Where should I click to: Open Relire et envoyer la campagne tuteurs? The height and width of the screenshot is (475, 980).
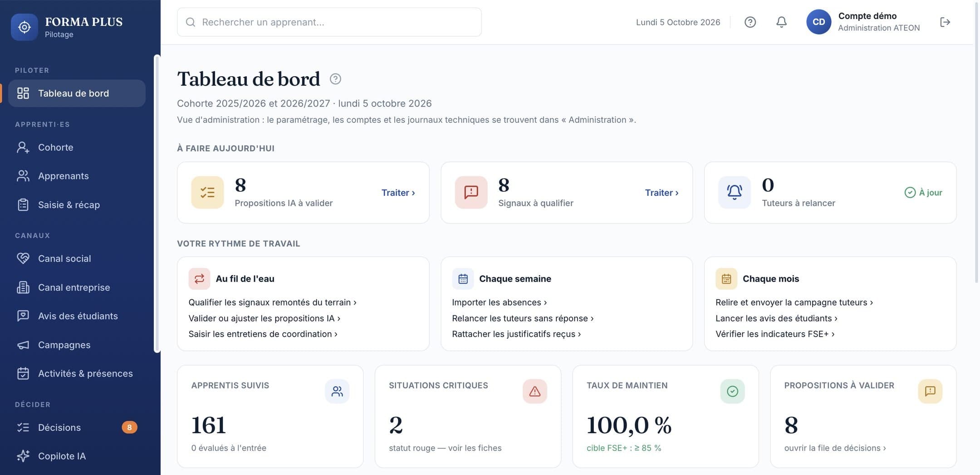point(794,302)
